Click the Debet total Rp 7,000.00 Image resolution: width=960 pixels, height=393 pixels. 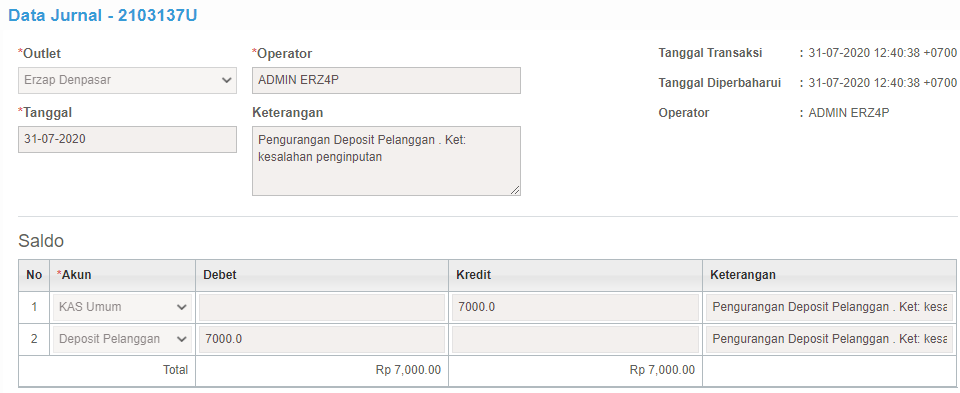point(408,370)
